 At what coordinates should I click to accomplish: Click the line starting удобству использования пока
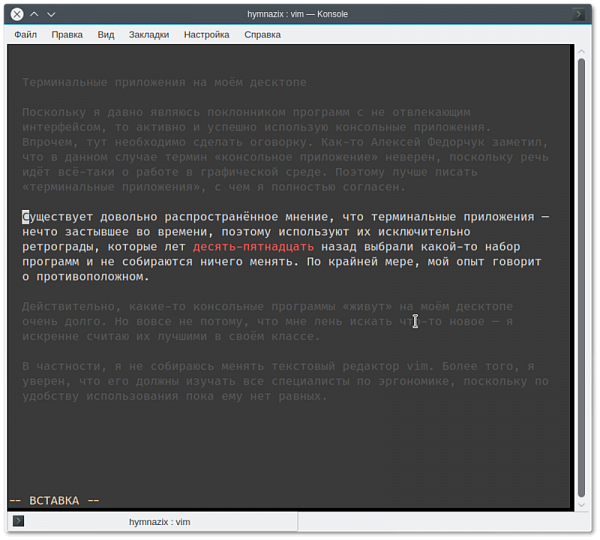coord(175,396)
